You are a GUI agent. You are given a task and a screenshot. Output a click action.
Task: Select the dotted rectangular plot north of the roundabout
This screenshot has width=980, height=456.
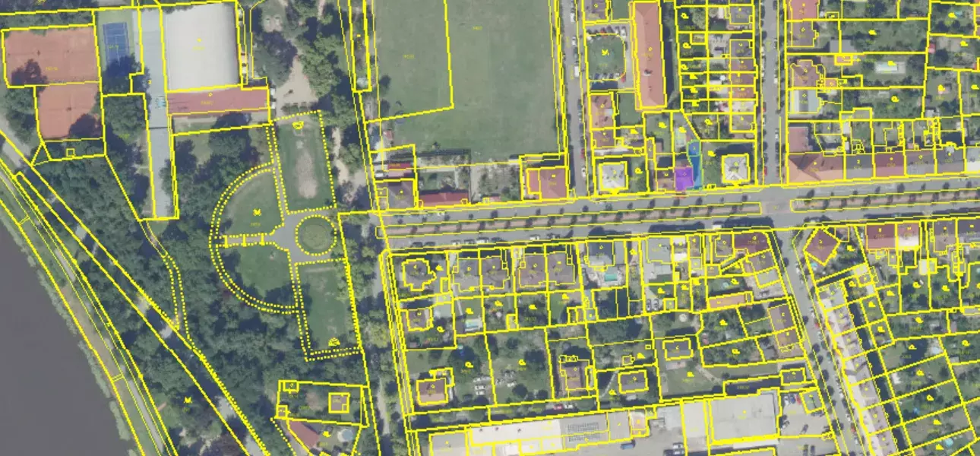click(305, 162)
